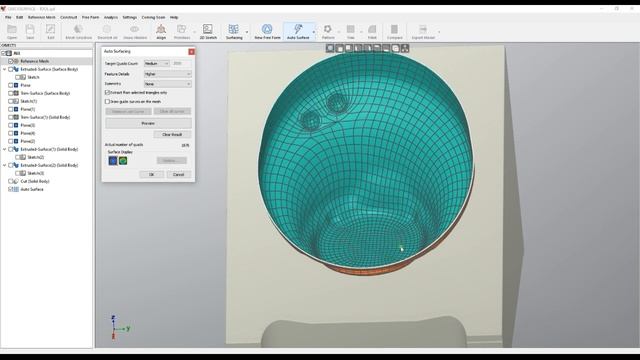Screen dimensions: 640x360
Task: Select the Surfacing tool
Action: point(233,29)
